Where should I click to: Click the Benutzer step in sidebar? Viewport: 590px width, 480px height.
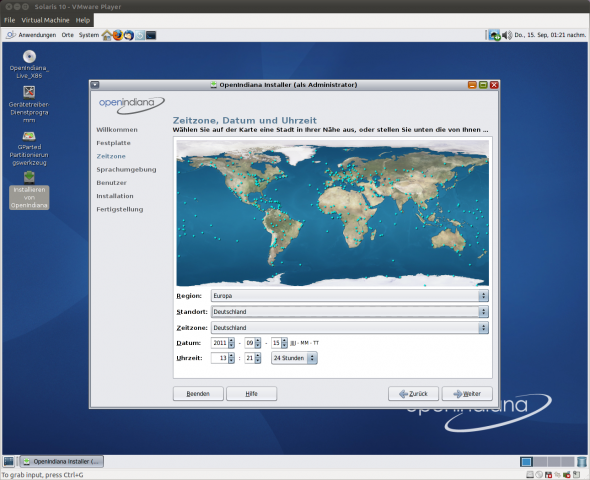111,183
